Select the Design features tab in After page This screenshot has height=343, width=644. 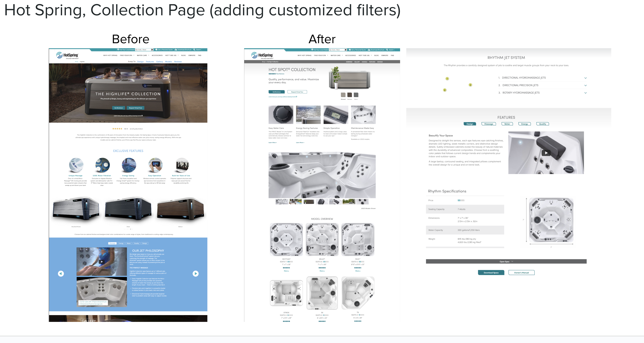470,124
